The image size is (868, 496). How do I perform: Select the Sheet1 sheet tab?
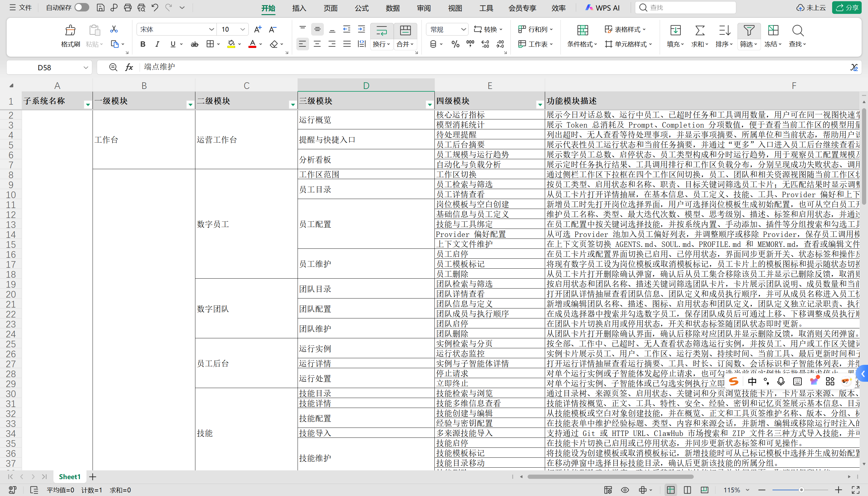[x=69, y=477]
